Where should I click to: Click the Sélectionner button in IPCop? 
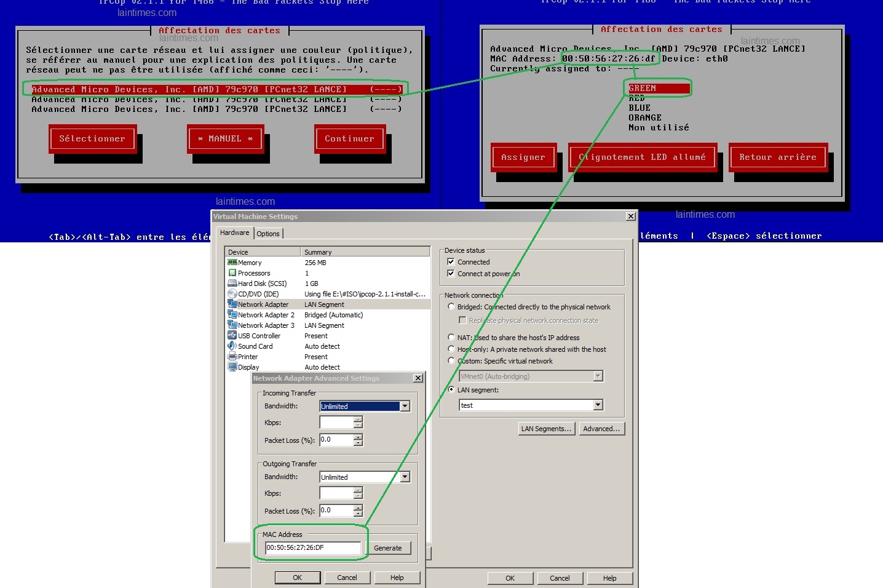point(92,139)
